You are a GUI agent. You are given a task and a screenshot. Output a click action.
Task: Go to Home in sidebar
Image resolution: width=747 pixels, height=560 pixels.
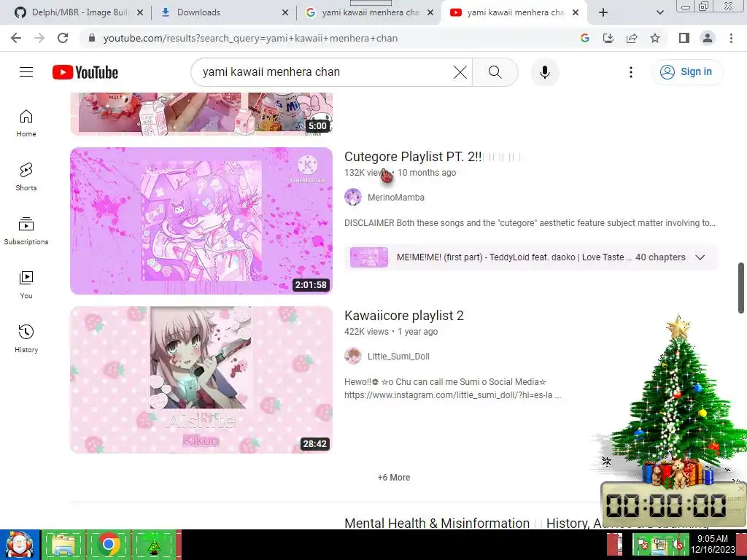pos(26,122)
